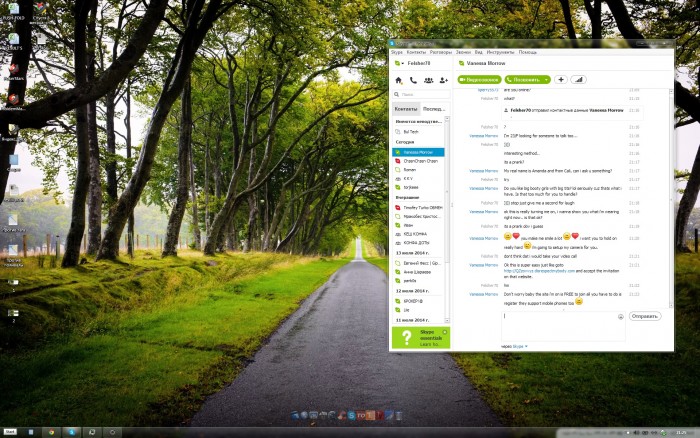
Task: Open the Вид menu
Action: tap(479, 52)
